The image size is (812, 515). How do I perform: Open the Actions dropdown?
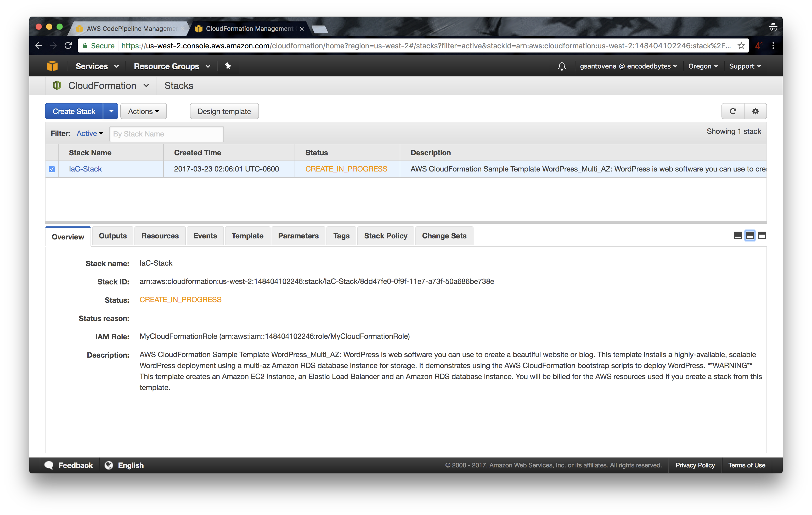[143, 111]
